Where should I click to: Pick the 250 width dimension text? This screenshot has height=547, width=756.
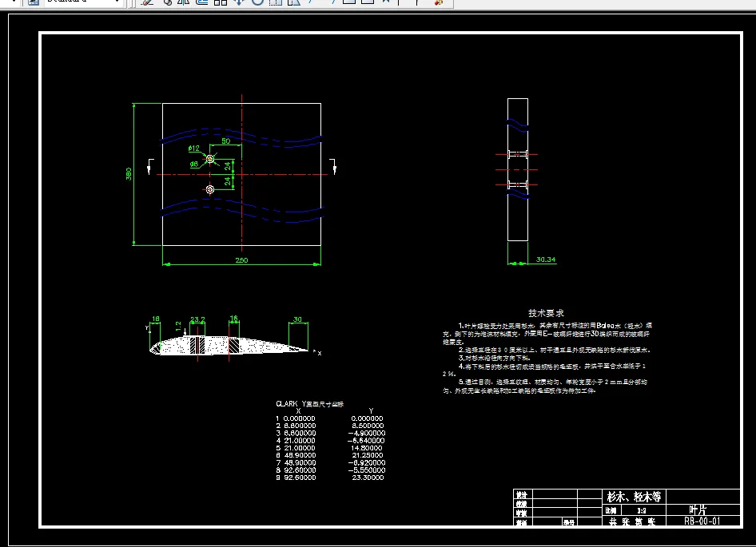pyautogui.click(x=241, y=260)
